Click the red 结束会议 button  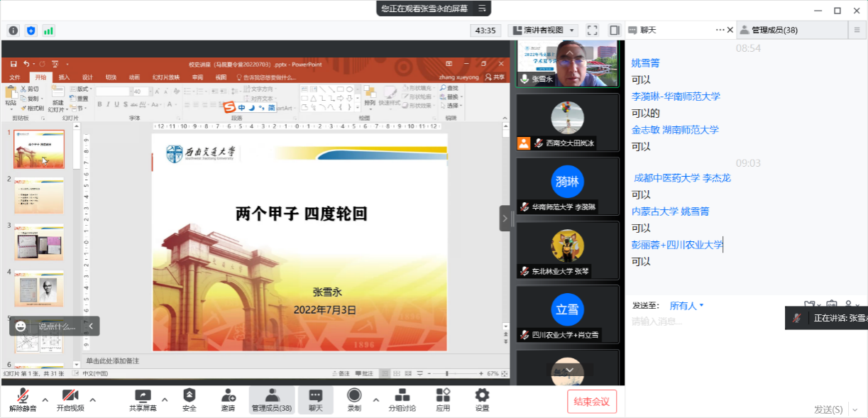592,402
